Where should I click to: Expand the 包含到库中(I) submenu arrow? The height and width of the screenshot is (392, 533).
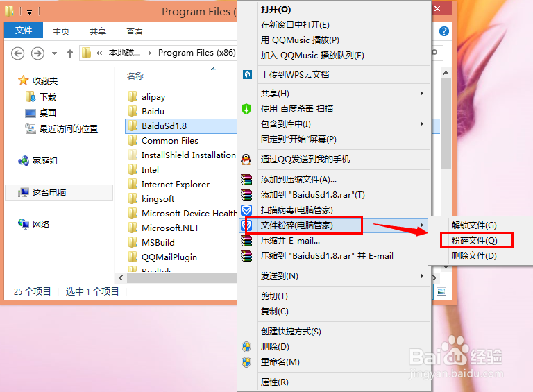tap(421, 124)
